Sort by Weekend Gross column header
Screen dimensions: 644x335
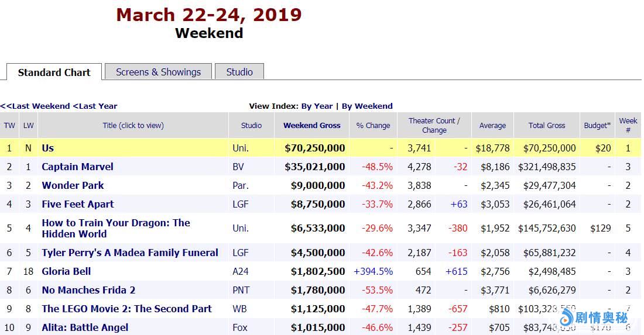pos(311,125)
